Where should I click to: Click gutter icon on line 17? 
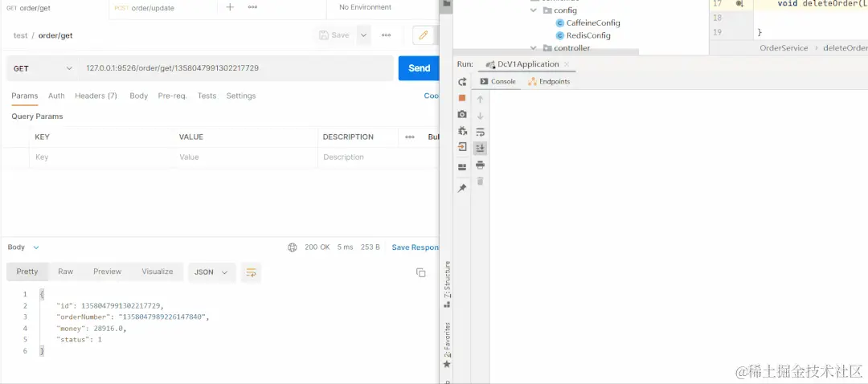(x=739, y=4)
